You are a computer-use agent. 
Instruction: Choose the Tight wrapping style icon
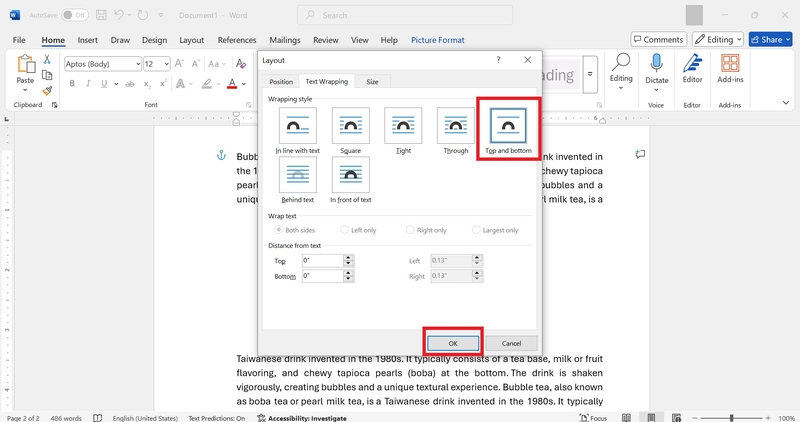(403, 126)
